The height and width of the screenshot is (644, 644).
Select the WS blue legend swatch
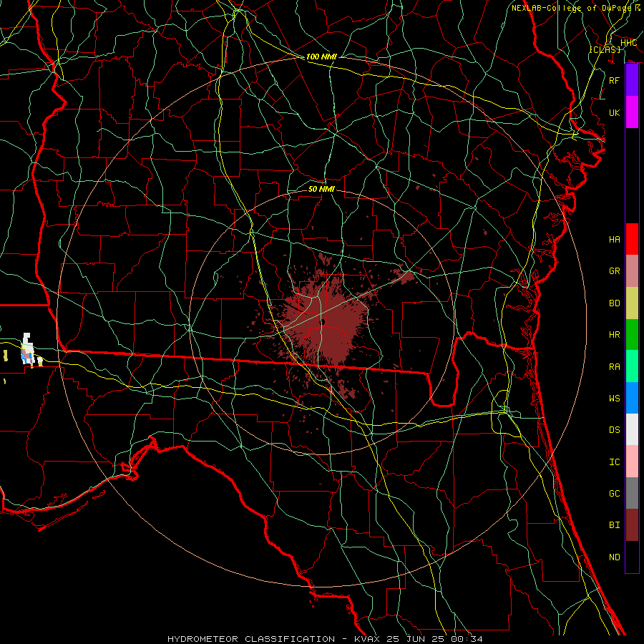click(632, 398)
